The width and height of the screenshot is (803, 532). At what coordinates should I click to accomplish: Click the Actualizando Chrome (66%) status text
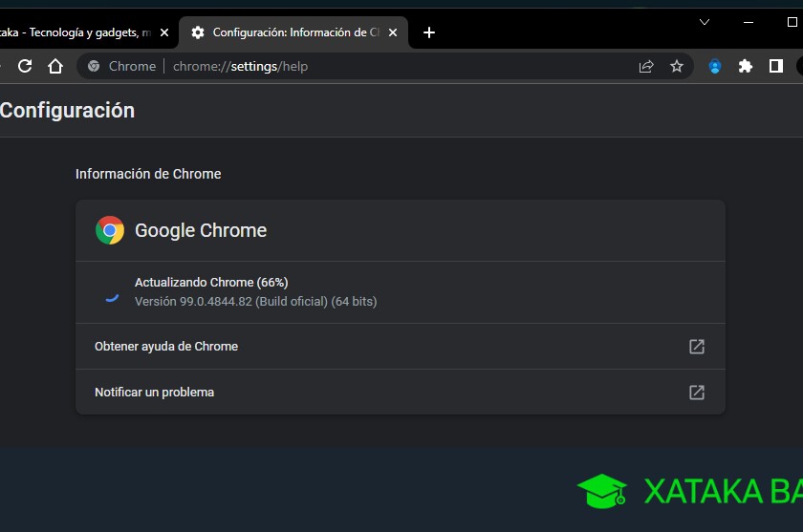pos(211,283)
